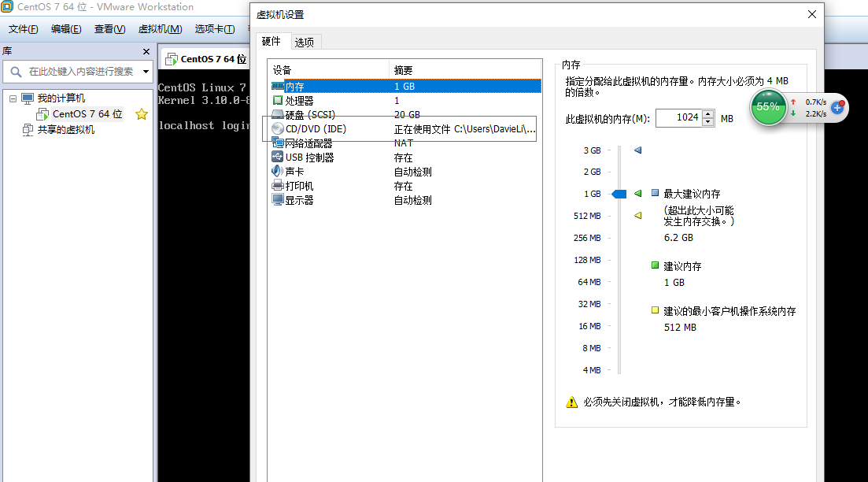Click the favorite star next to CentOS 7
The height and width of the screenshot is (482, 868).
coord(141,114)
